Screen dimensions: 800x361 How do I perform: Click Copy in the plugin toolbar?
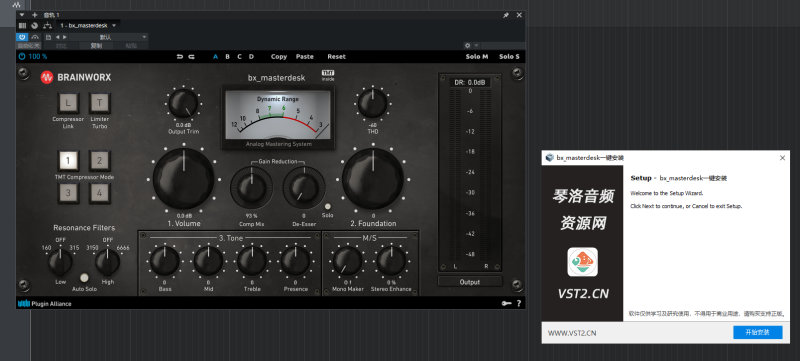279,57
